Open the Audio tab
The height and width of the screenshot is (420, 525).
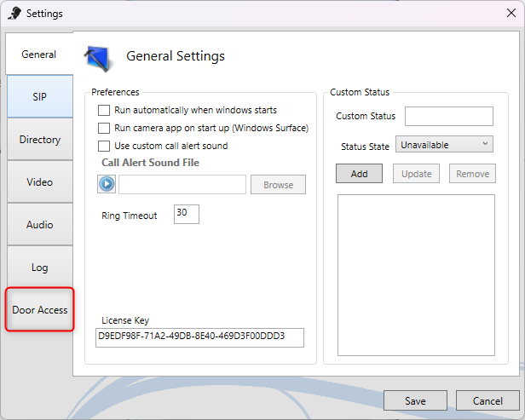(40, 225)
